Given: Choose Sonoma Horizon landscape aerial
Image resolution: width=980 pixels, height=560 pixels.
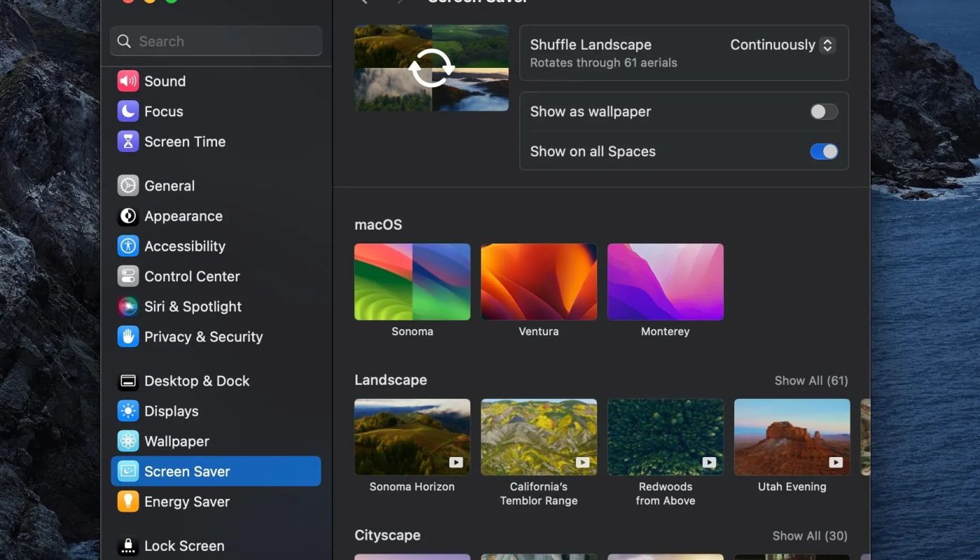Looking at the screenshot, I should click(412, 437).
